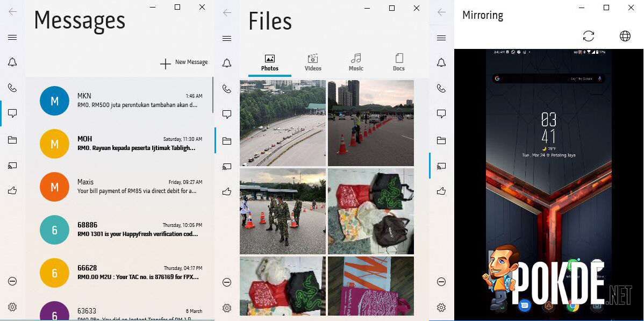Click the minus-circle icon in the Messages window sidebar
Screen dimensions: 644x321
(12, 281)
